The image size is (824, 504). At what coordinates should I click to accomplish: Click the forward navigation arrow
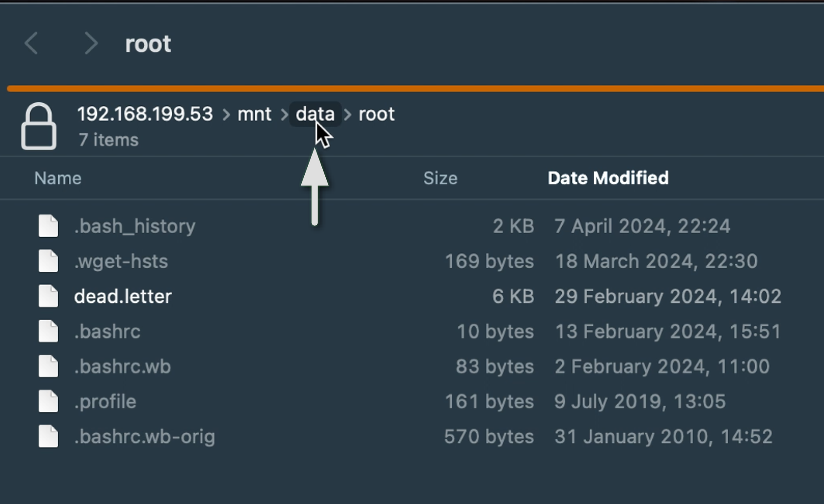[x=90, y=43]
